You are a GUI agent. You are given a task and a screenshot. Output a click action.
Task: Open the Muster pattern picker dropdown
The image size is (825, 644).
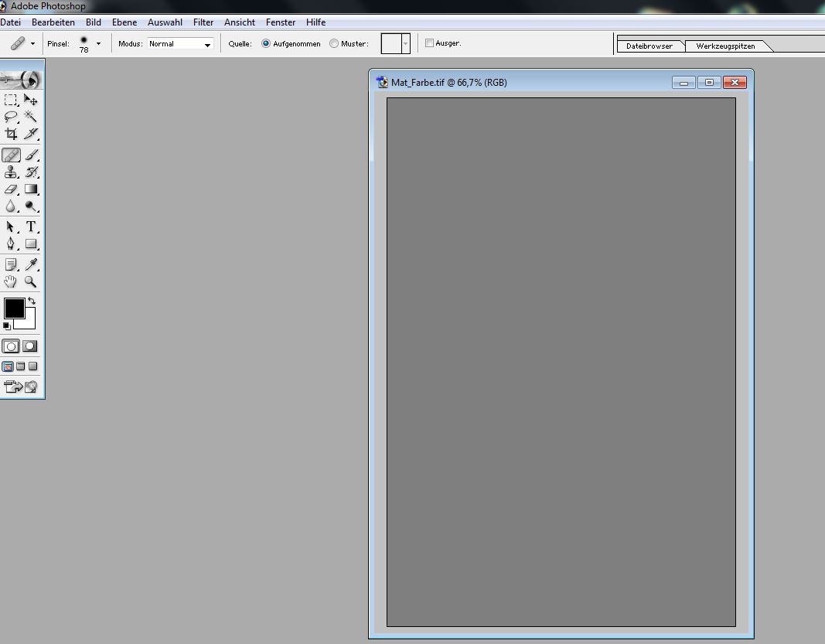(406, 43)
